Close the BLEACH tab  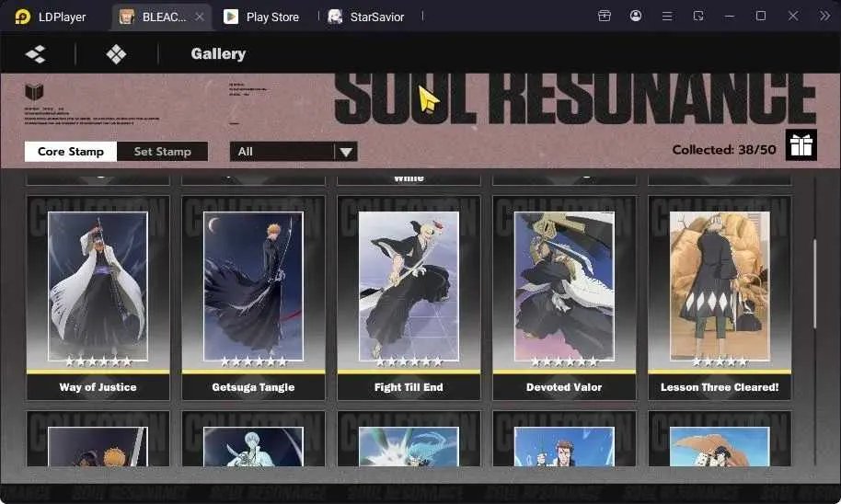pyautogui.click(x=200, y=17)
